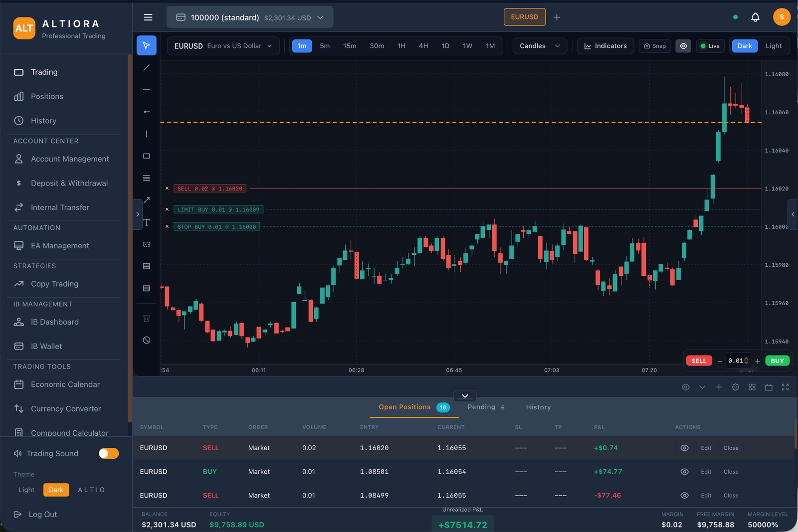Select the dotted measure box tool
Screen dimensions: 798x532
coord(146,244)
